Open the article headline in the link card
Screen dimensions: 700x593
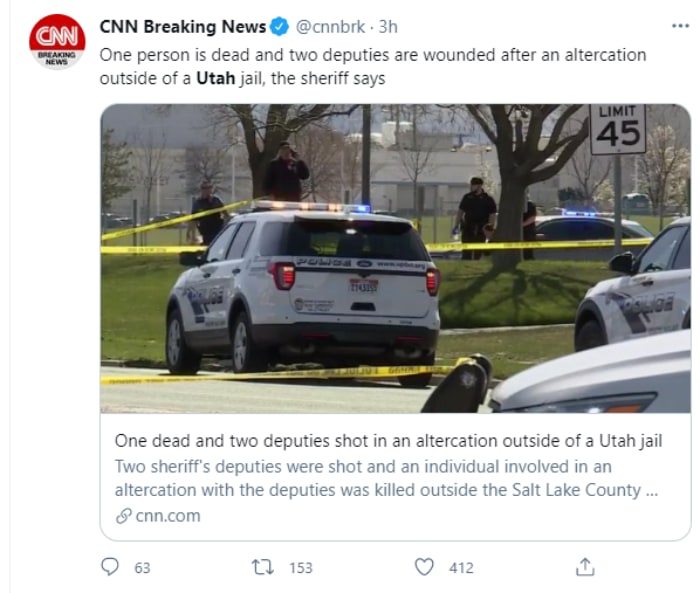(388, 441)
